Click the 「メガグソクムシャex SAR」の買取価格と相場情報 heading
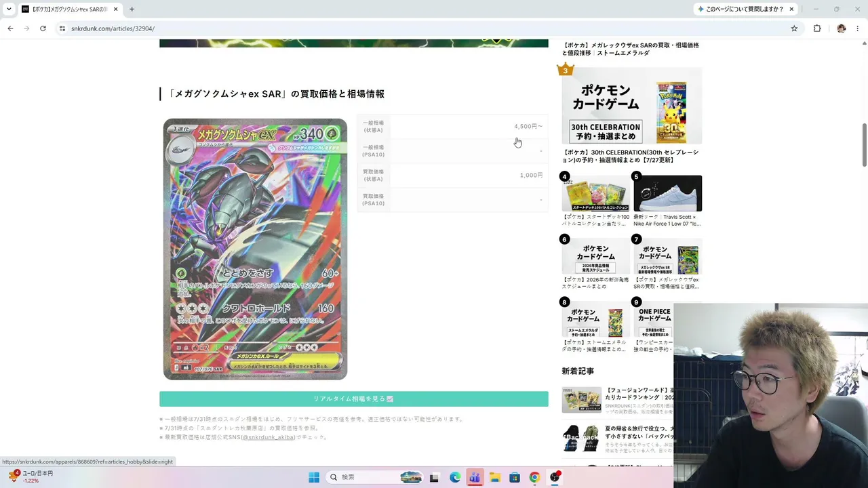868x488 pixels. point(276,94)
